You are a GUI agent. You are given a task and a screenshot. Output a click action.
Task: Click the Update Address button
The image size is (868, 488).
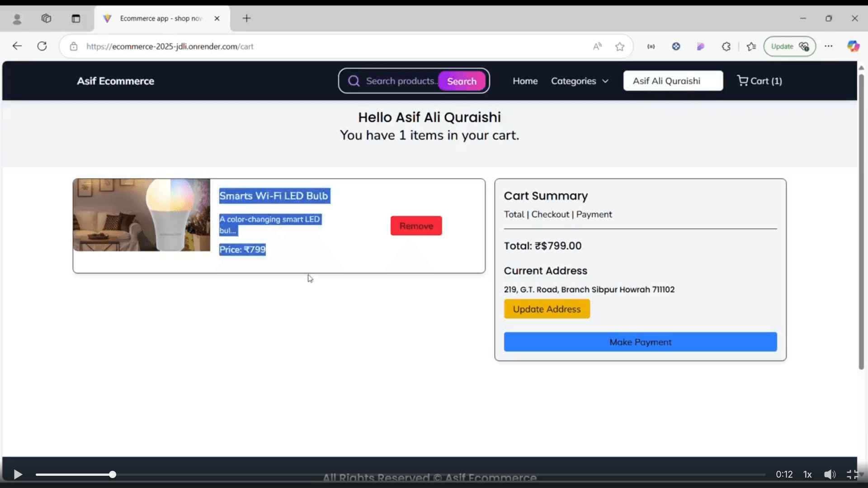[x=547, y=309]
